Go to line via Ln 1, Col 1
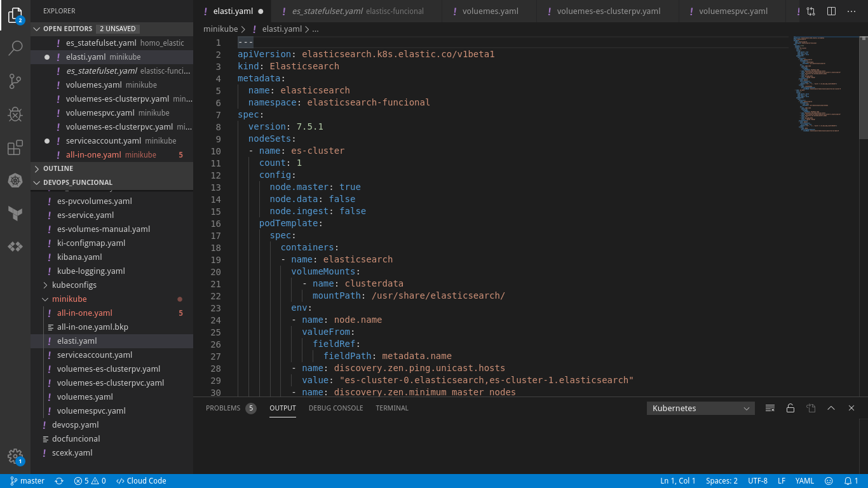 (x=678, y=481)
